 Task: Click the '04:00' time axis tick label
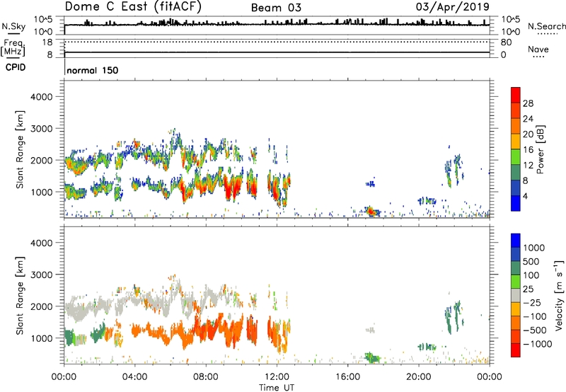coord(134,377)
